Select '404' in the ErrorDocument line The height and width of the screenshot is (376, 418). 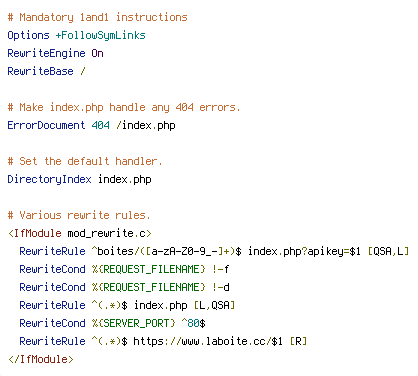tap(100, 125)
